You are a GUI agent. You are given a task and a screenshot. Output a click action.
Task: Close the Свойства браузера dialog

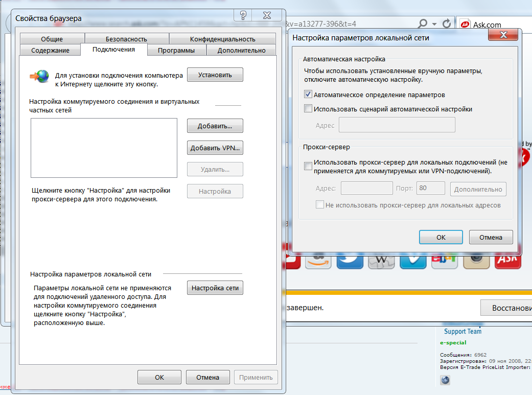click(267, 15)
